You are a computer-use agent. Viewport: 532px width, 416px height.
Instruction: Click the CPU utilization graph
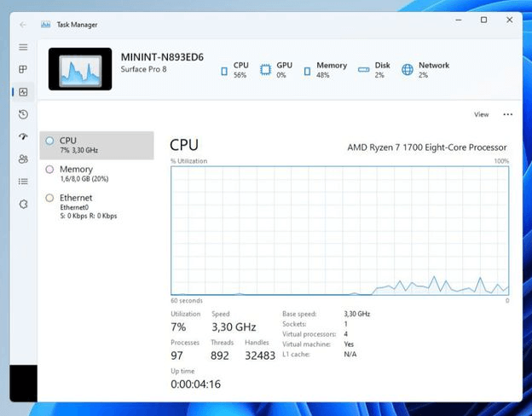pyautogui.click(x=339, y=230)
